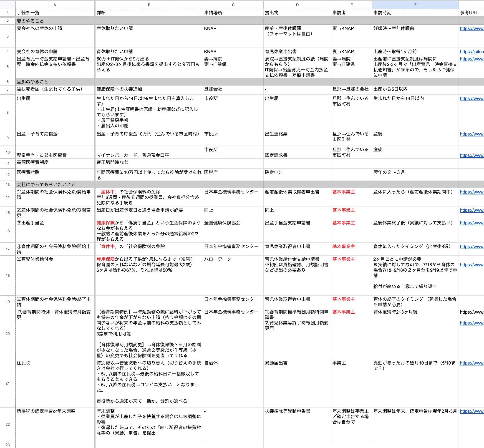Open reference URL for 住民税 row

[x=472, y=363]
